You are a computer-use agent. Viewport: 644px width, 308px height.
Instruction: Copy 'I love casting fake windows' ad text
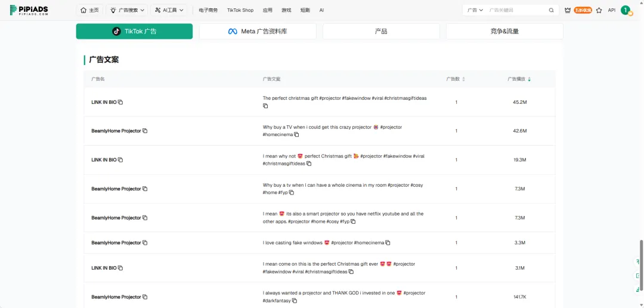click(x=388, y=243)
